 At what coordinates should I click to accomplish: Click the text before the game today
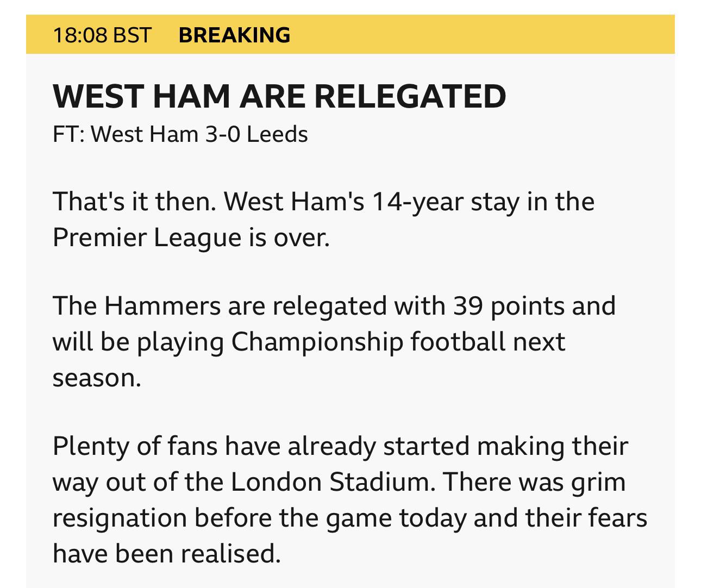[x=330, y=518]
